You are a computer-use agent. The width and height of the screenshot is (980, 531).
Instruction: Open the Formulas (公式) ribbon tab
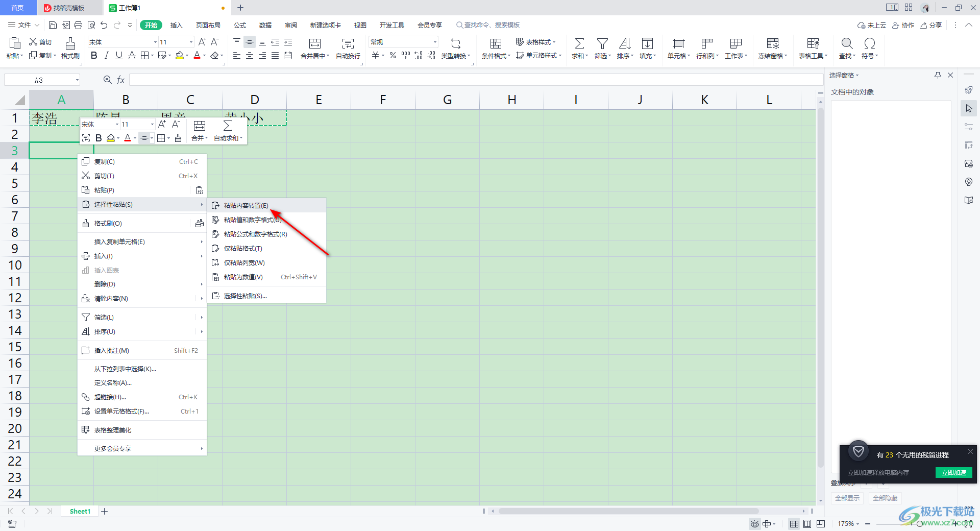(240, 25)
